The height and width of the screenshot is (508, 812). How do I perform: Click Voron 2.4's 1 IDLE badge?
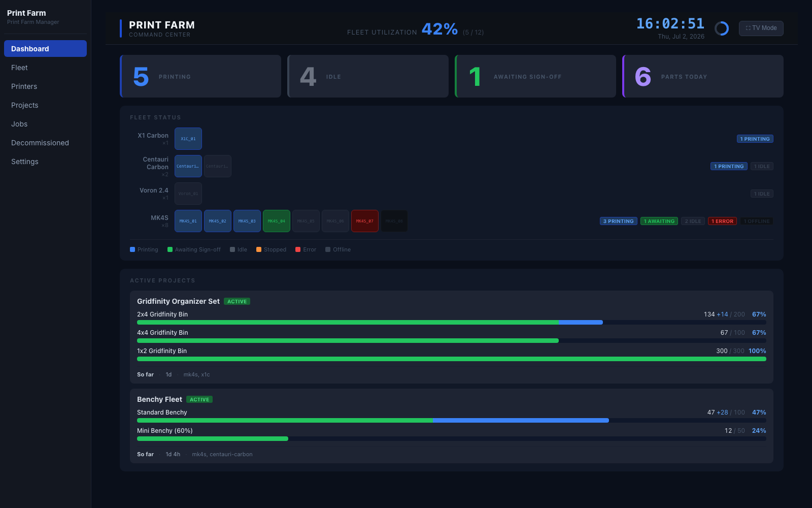762,194
